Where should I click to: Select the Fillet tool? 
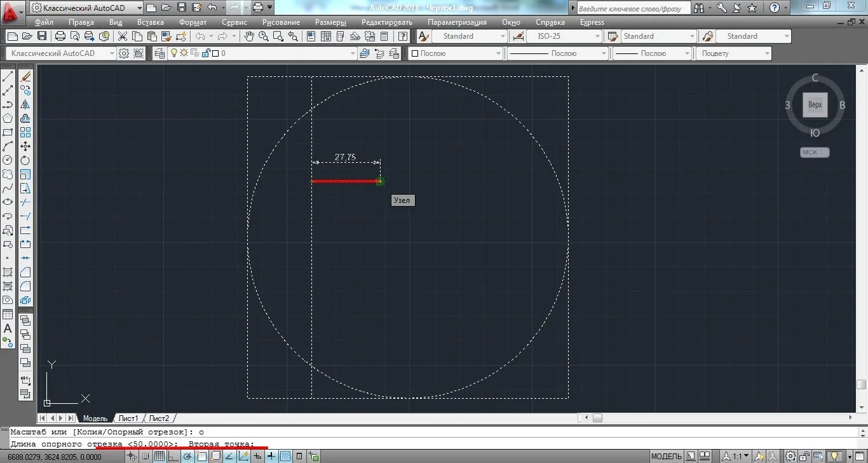[x=25, y=286]
